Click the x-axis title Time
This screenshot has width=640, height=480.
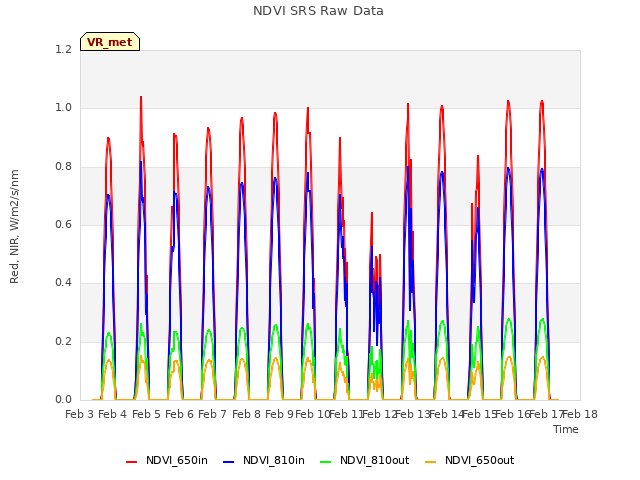point(566,429)
